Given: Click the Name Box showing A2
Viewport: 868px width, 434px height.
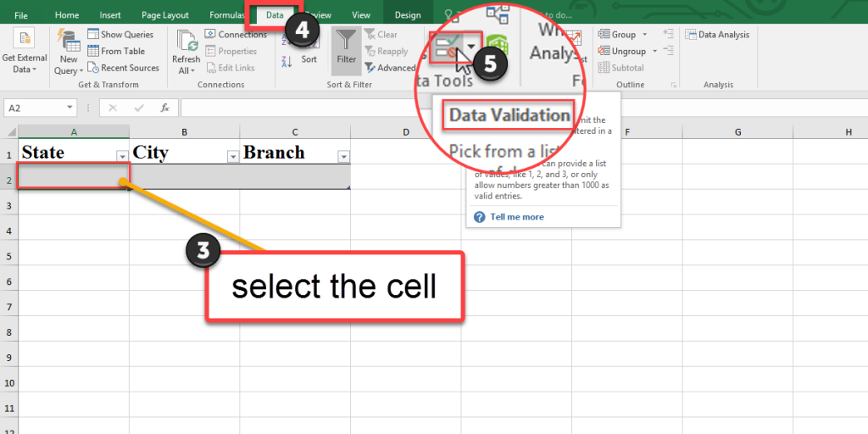Looking at the screenshot, I should pyautogui.click(x=34, y=108).
